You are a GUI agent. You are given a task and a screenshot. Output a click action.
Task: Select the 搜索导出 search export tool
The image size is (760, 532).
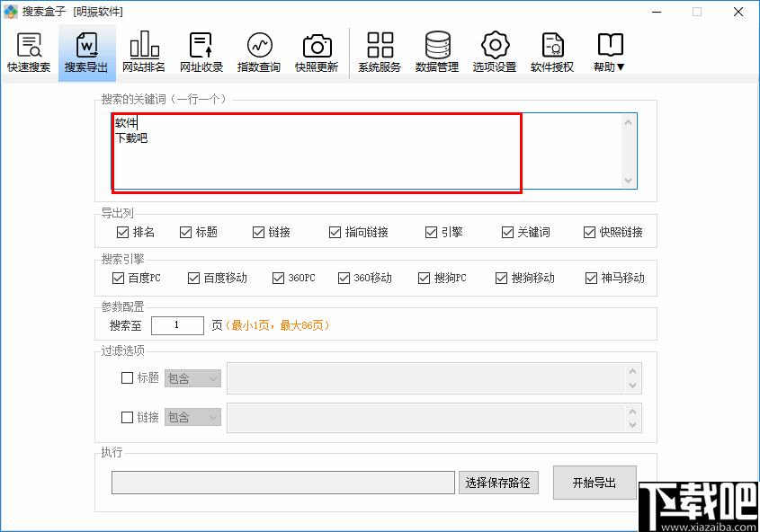coord(86,53)
